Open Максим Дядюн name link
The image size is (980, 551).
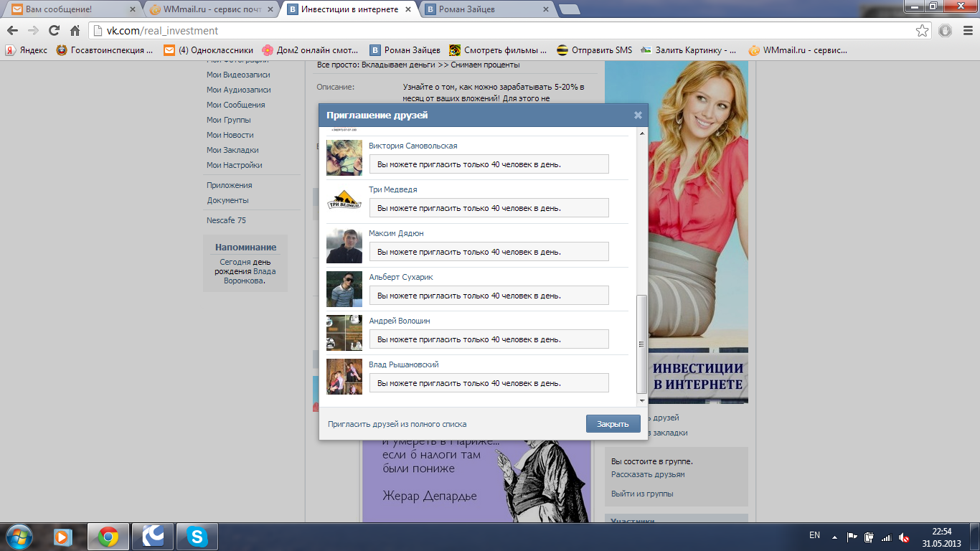click(x=396, y=233)
